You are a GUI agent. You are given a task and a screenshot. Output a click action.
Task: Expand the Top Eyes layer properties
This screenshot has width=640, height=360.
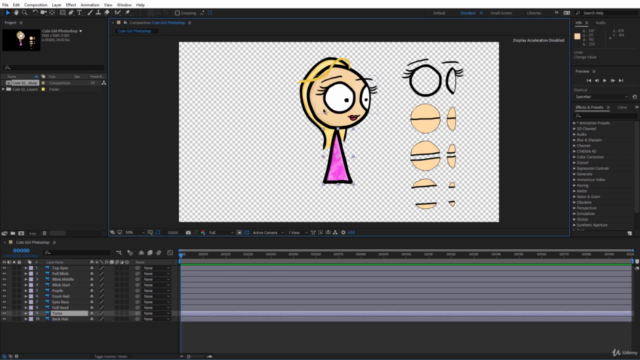25,268
